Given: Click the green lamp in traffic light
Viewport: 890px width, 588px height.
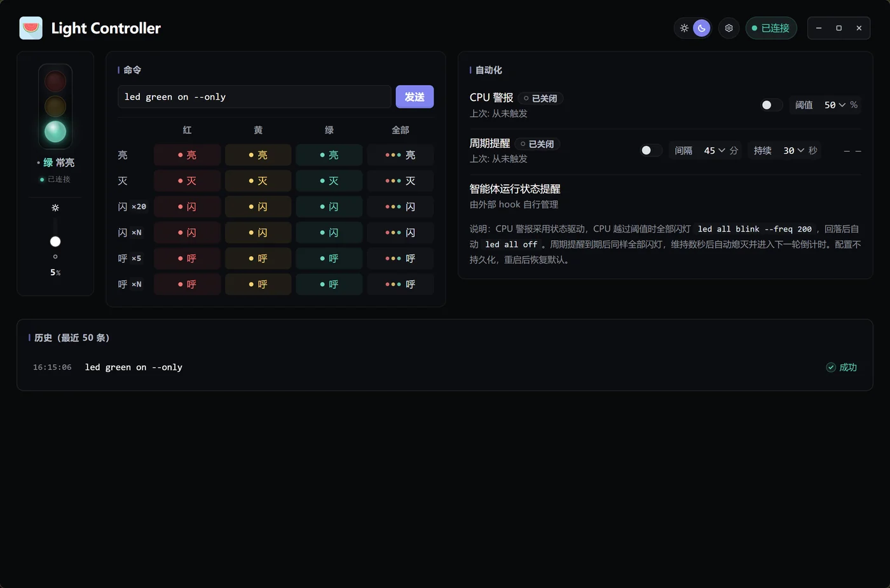Looking at the screenshot, I should coord(55,132).
